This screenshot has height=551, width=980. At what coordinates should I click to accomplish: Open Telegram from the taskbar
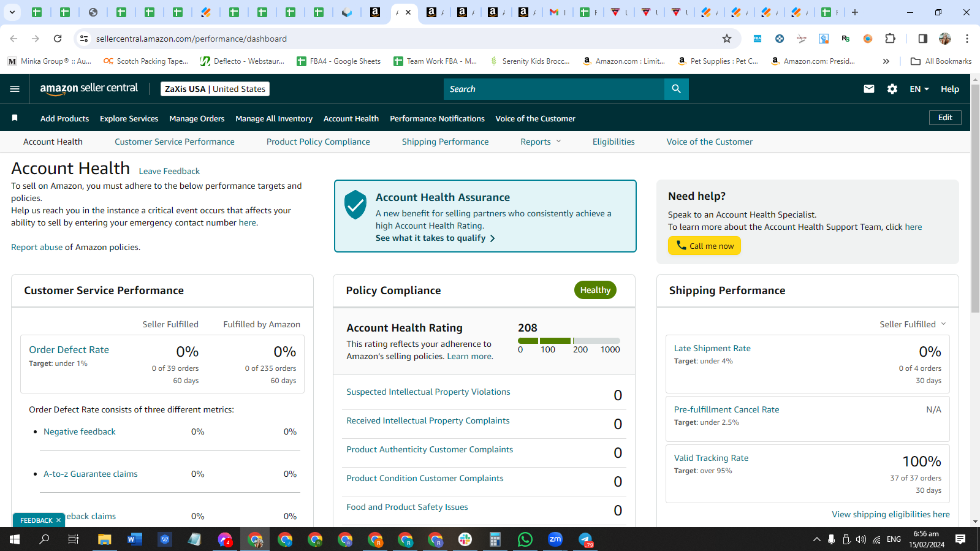pyautogui.click(x=585, y=539)
